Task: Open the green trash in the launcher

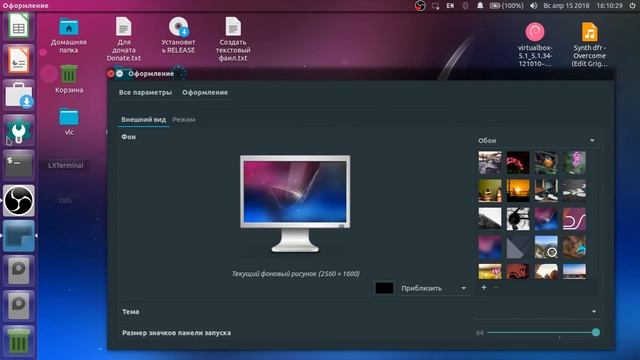Action: pyautogui.click(x=19, y=341)
